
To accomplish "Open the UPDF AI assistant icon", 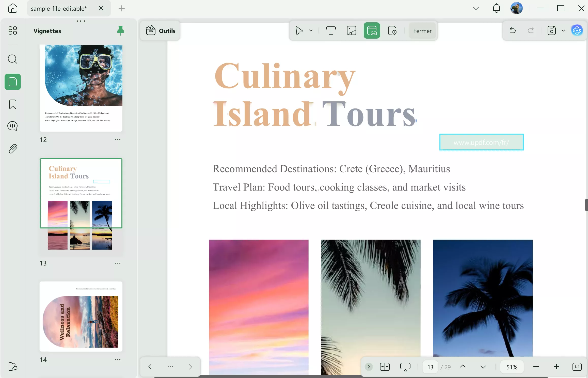I will tap(577, 31).
